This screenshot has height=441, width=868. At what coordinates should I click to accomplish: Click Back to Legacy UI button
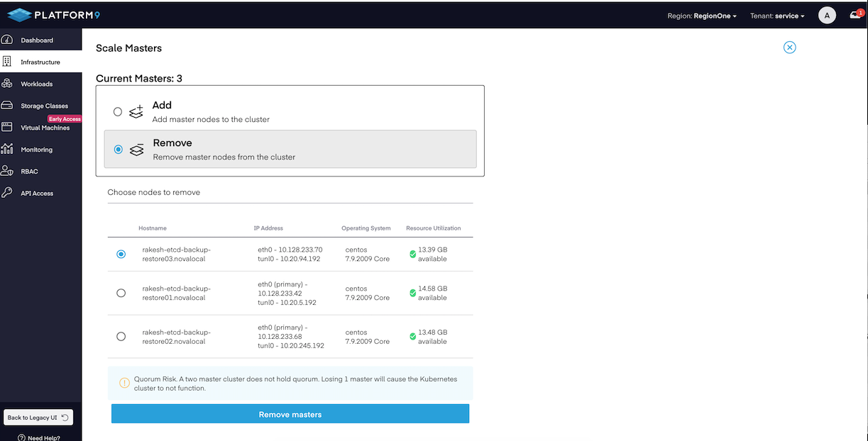point(38,418)
